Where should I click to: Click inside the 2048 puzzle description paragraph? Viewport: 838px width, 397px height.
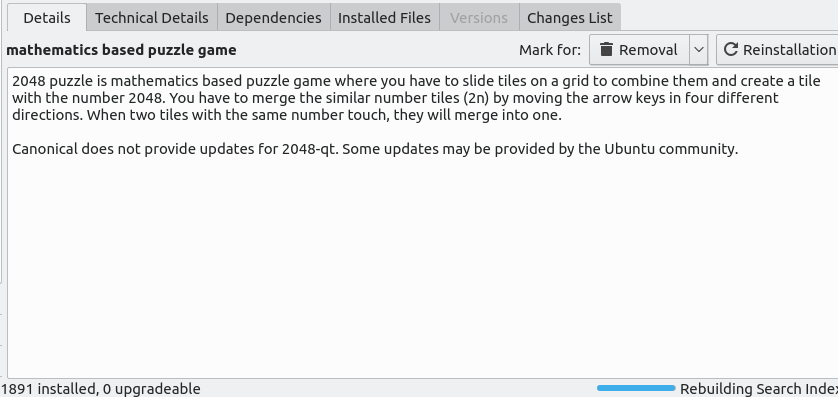point(416,98)
